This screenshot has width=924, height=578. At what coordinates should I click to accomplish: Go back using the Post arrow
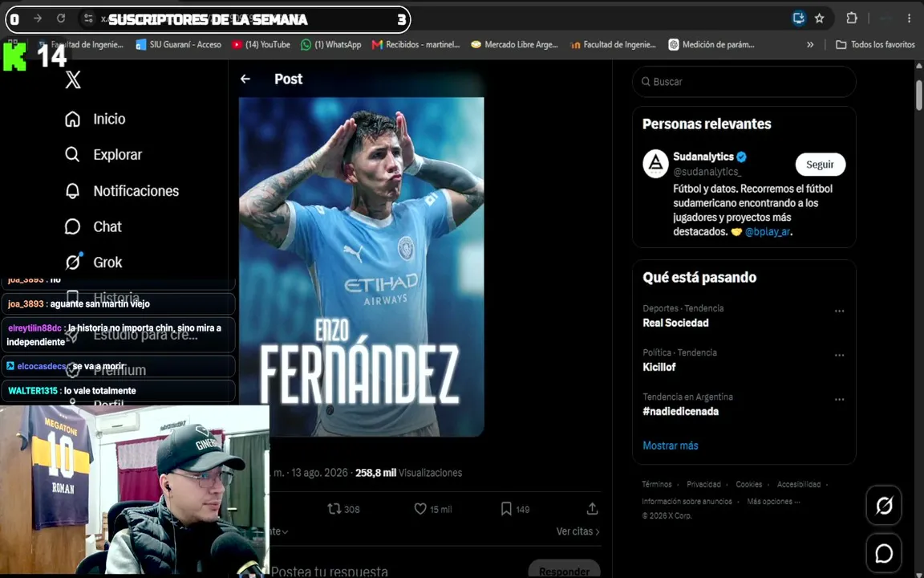point(245,79)
